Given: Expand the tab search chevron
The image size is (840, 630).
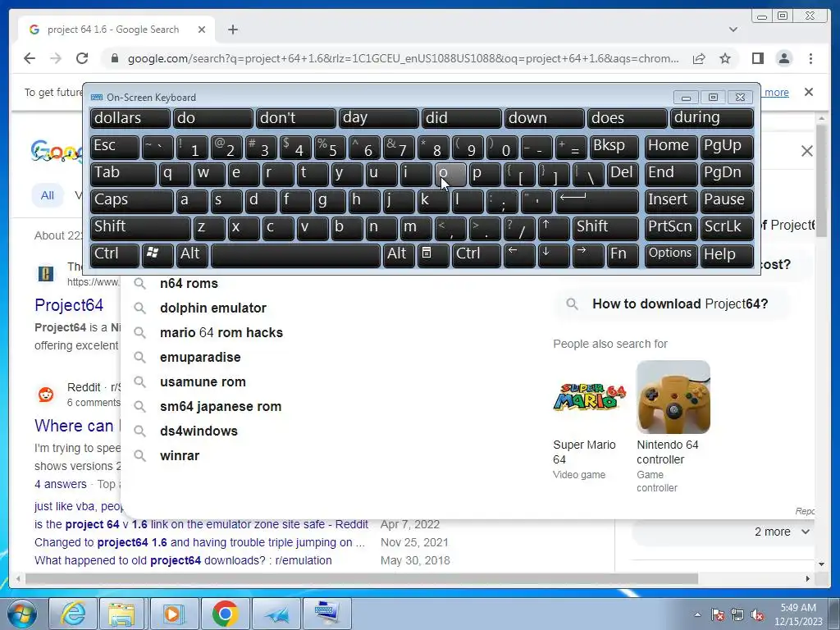Looking at the screenshot, I should pyautogui.click(x=733, y=30).
